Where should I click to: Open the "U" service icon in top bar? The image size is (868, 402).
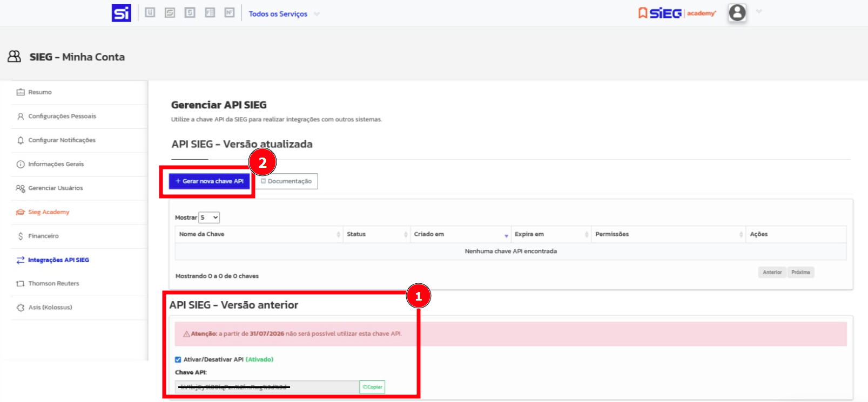pyautogui.click(x=150, y=12)
